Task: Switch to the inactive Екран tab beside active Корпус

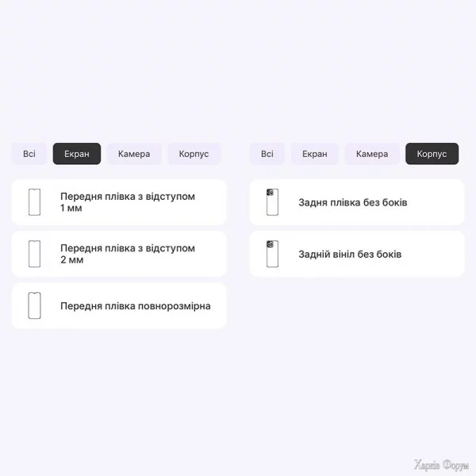Action: (x=315, y=154)
